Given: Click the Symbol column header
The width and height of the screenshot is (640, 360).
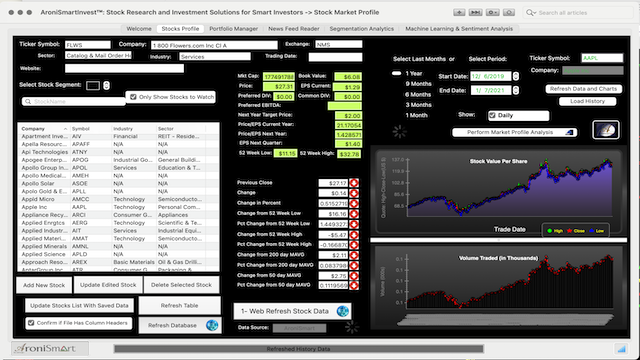Looking at the screenshot, I should click(91, 129).
